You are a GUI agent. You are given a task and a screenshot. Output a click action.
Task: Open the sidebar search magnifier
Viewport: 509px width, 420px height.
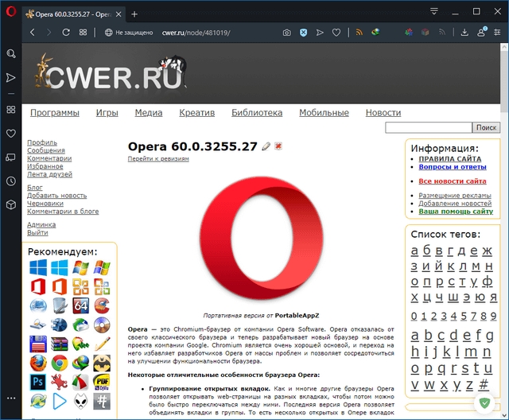(x=11, y=53)
